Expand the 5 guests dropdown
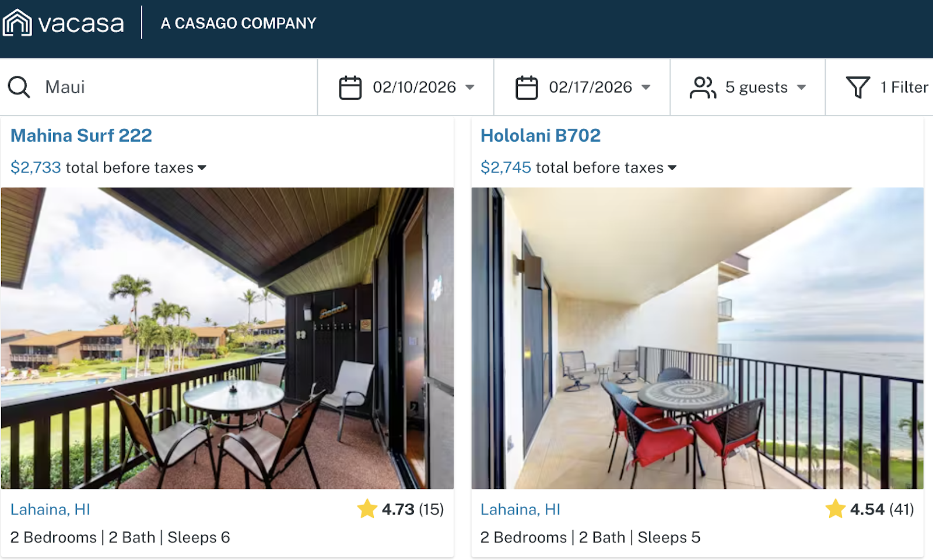This screenshot has height=560, width=933. pyautogui.click(x=748, y=87)
